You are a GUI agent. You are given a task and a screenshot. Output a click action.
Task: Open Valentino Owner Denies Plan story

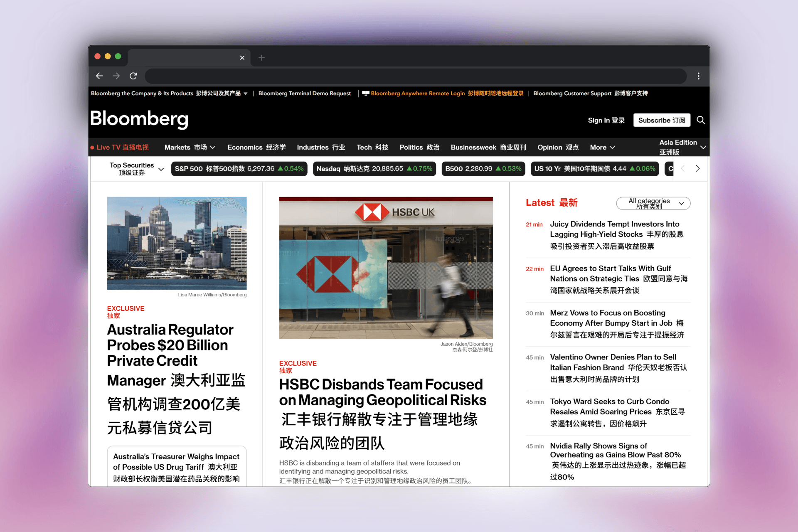pyautogui.click(x=618, y=368)
